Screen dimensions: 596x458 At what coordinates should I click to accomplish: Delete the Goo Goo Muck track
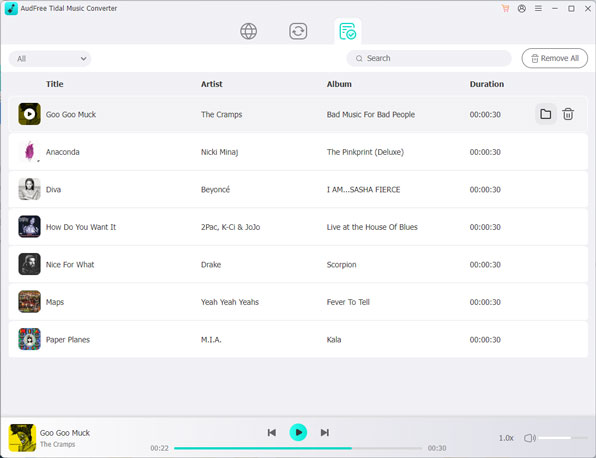(x=568, y=114)
